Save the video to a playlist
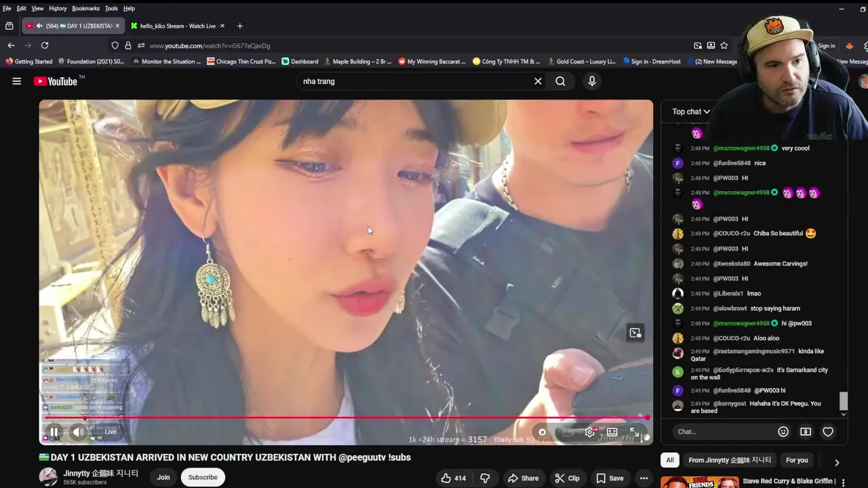Viewport: 868px width, 488px height. (610, 478)
